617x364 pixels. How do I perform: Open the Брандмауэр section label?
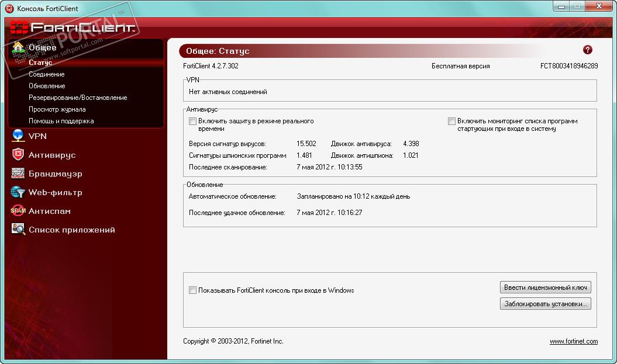[56, 174]
